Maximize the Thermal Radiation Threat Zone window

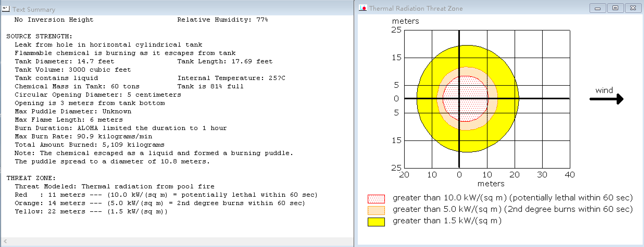click(x=615, y=8)
